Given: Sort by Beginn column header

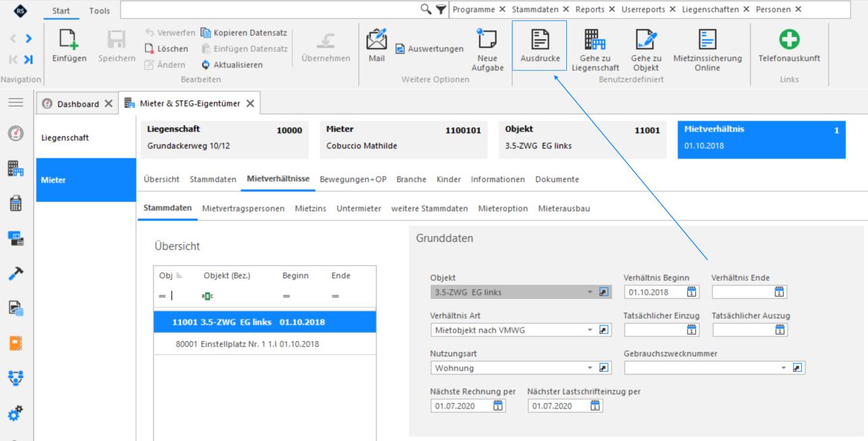Looking at the screenshot, I should click(x=296, y=275).
